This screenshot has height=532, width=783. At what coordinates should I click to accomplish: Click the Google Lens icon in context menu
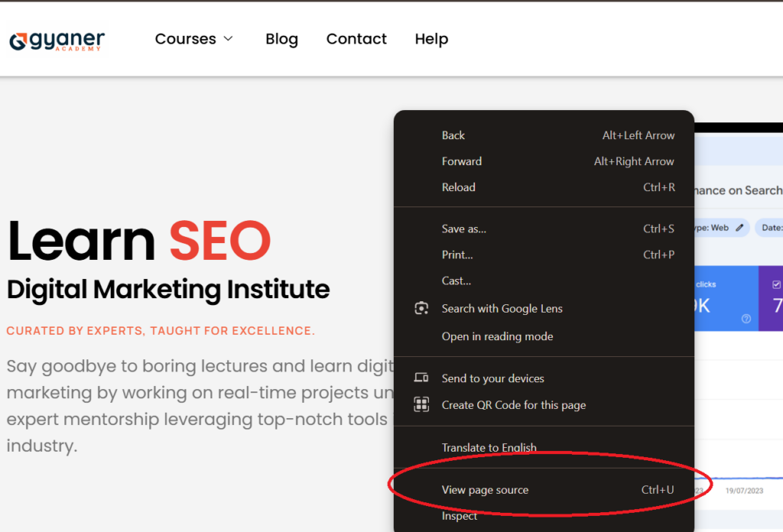point(421,309)
